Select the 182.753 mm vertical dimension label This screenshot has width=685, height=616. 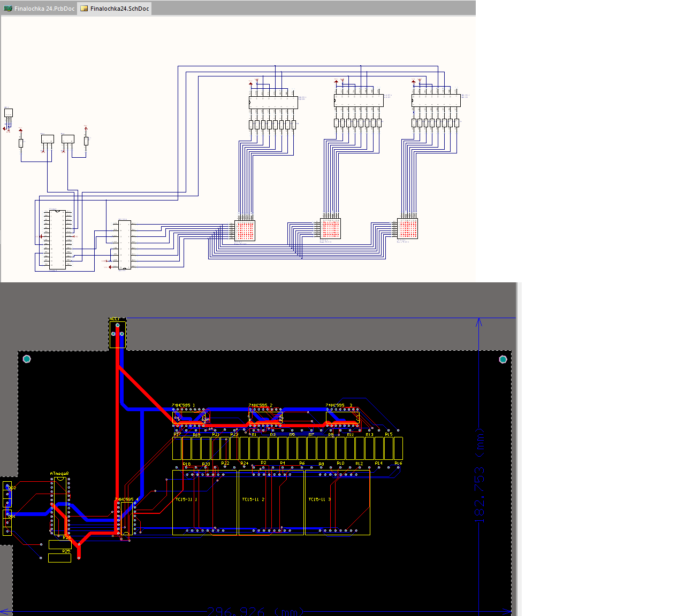tap(479, 476)
